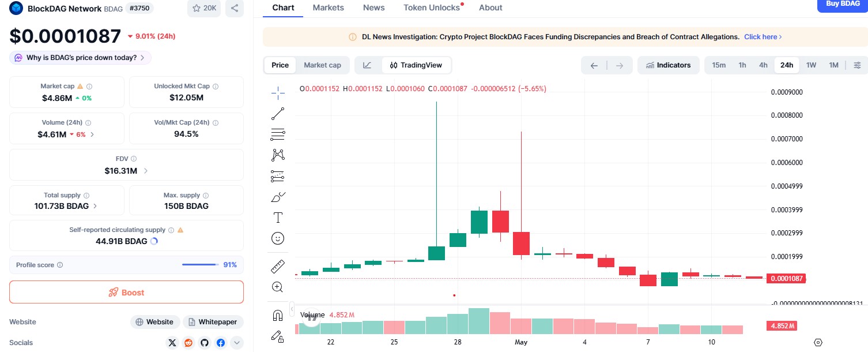Select the TradingView chart mode
The image size is (868, 352).
(416, 65)
